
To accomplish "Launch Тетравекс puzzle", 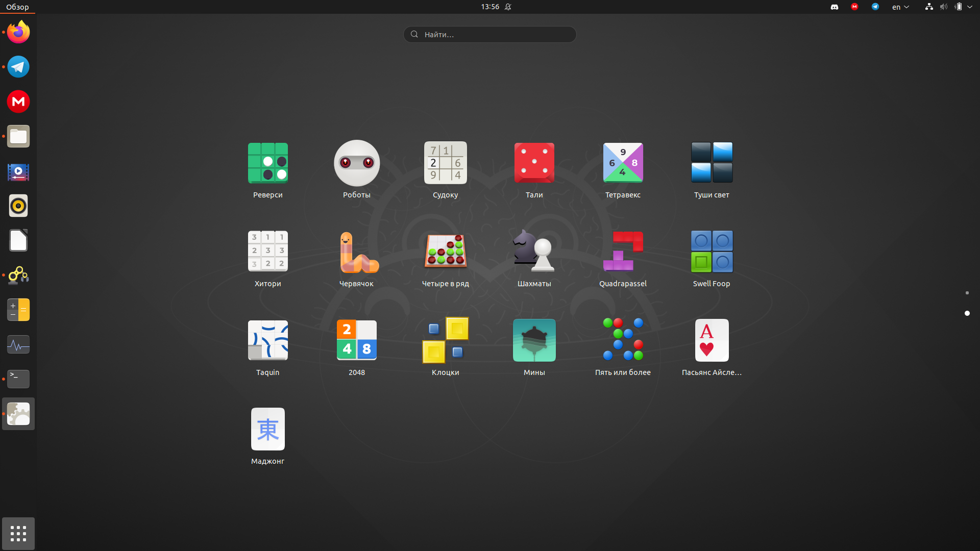I will (623, 170).
